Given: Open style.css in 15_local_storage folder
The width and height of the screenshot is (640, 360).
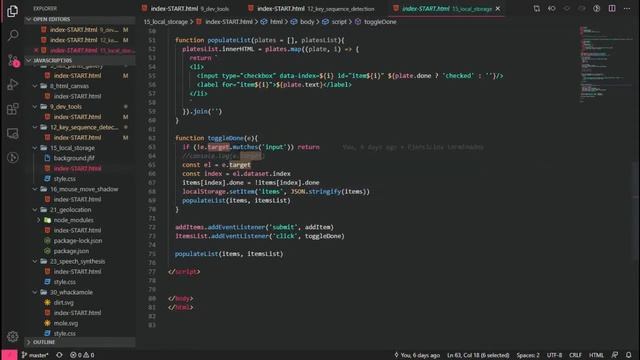Looking at the screenshot, I should (64, 179).
